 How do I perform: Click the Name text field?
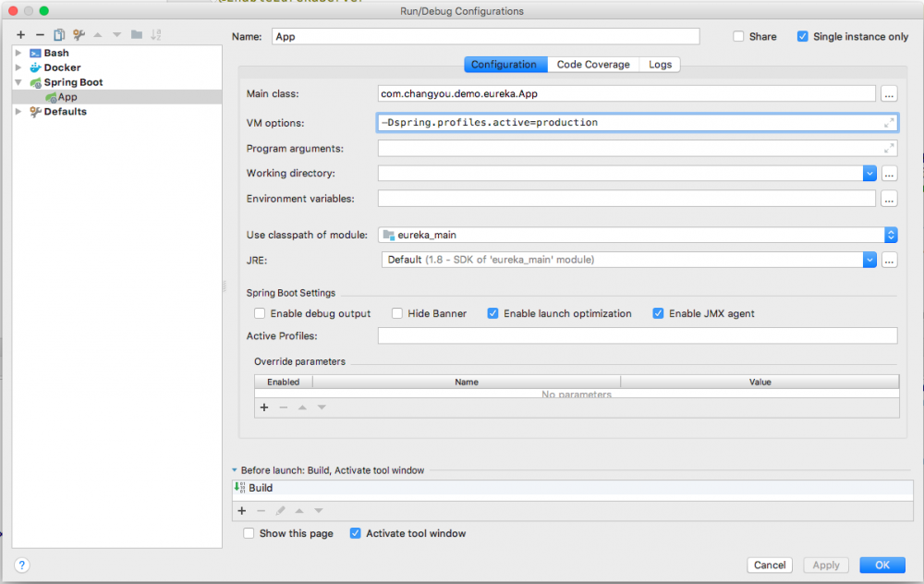pyautogui.click(x=486, y=37)
